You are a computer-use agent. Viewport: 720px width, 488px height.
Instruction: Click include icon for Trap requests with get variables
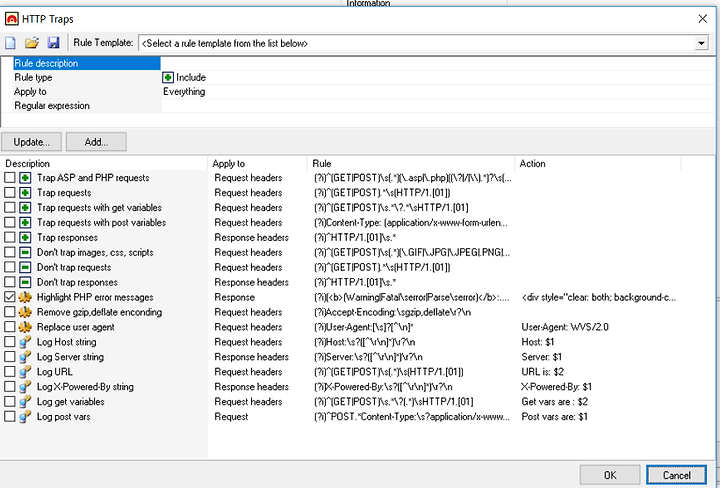[25, 208]
